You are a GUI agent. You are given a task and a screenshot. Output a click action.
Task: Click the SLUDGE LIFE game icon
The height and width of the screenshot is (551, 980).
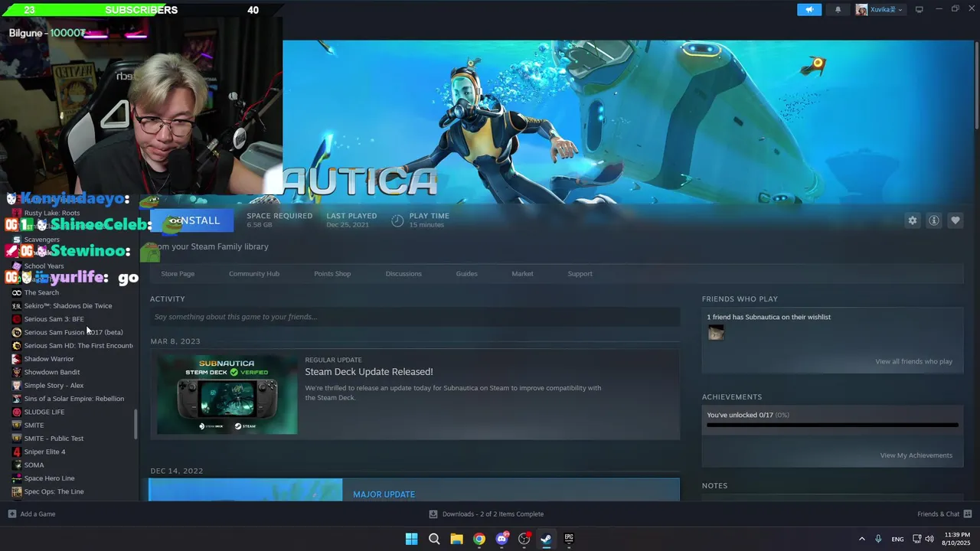17,412
